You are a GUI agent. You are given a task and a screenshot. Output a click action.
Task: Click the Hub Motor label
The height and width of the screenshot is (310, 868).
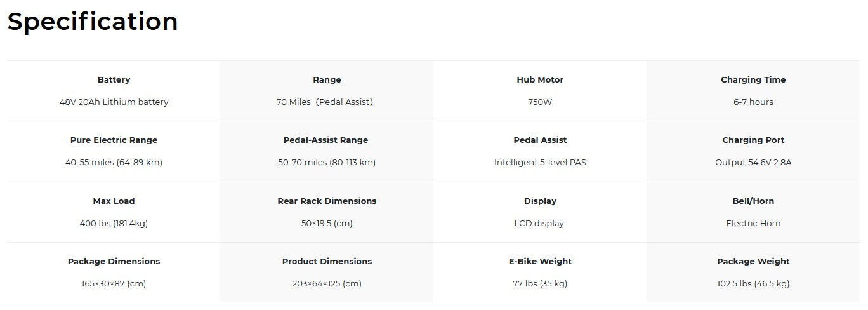[x=540, y=80]
